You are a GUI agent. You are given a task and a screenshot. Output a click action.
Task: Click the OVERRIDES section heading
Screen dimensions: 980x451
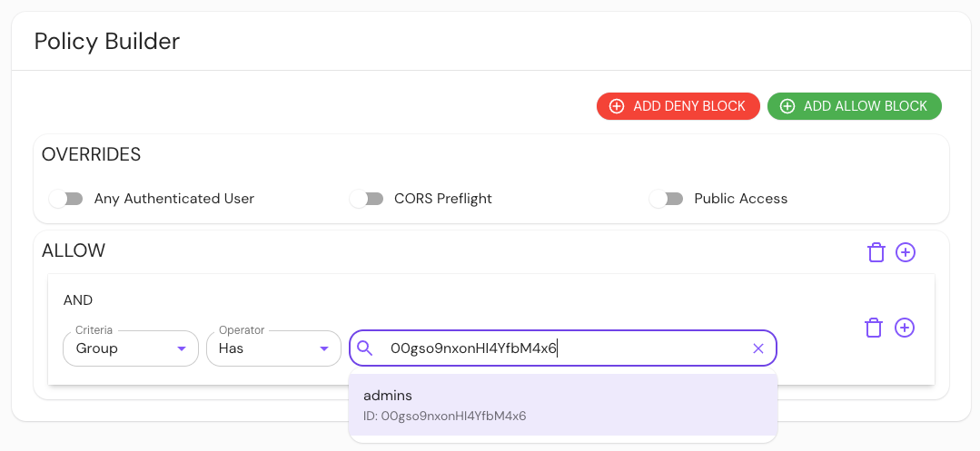91,155
